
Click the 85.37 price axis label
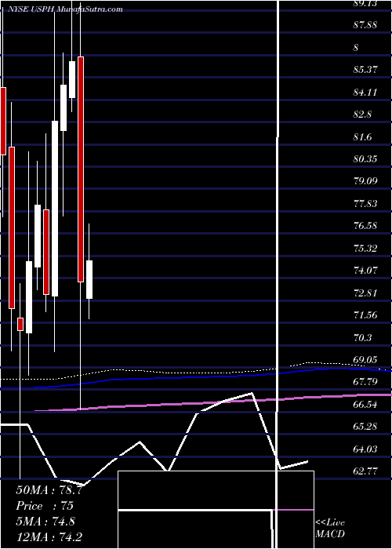click(x=365, y=70)
